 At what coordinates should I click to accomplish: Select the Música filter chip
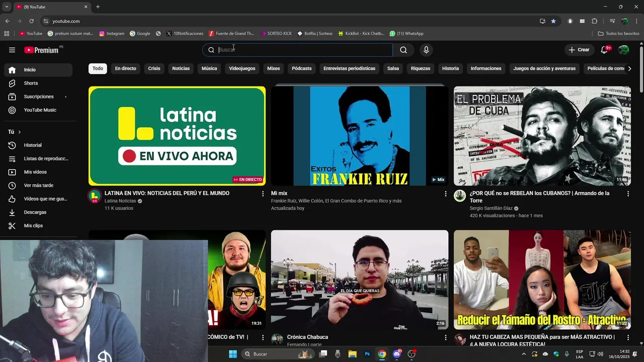point(209,68)
